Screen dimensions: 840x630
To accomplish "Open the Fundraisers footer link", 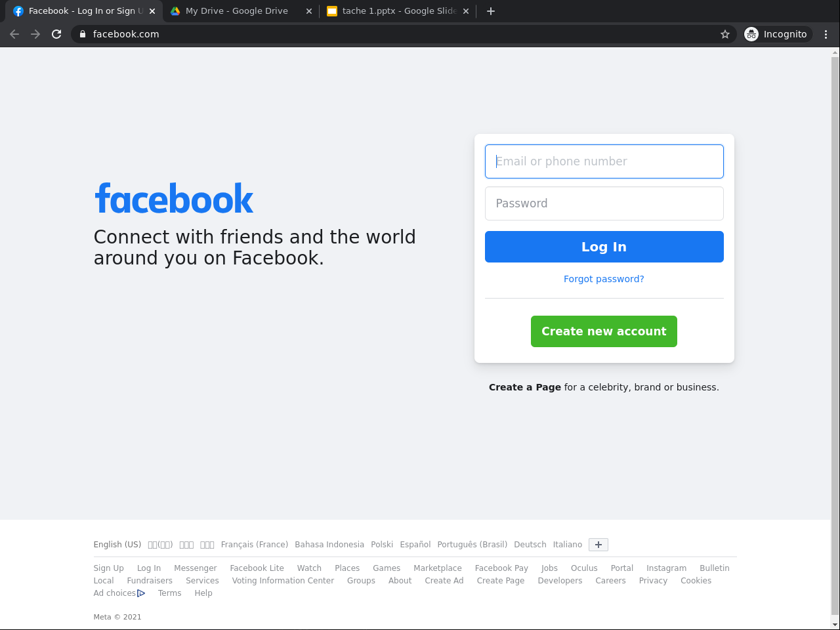I will point(150,581).
